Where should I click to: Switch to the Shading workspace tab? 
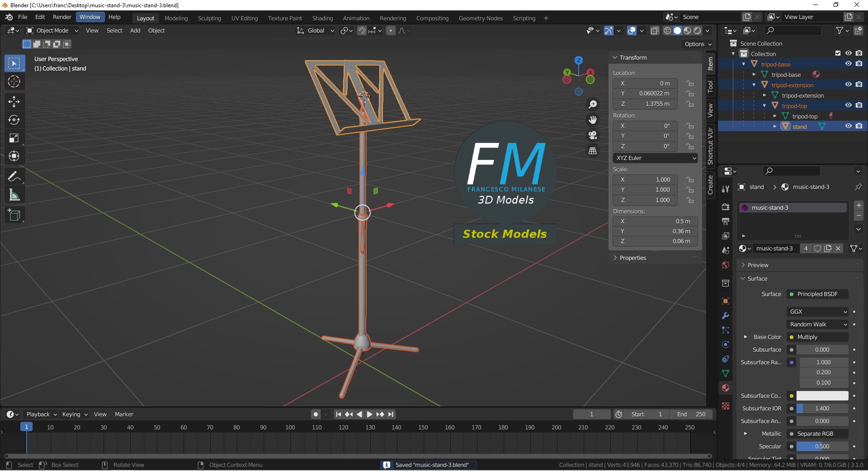(x=322, y=18)
